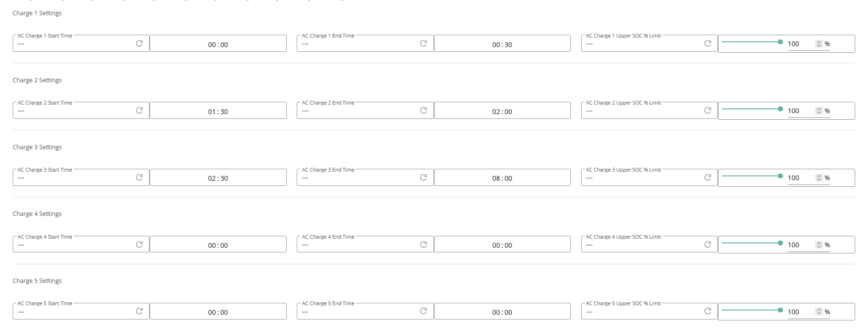Viewport: 868px width, 329px height.
Task: Refresh AC Charge 1 End Time value
Action: pos(424,43)
